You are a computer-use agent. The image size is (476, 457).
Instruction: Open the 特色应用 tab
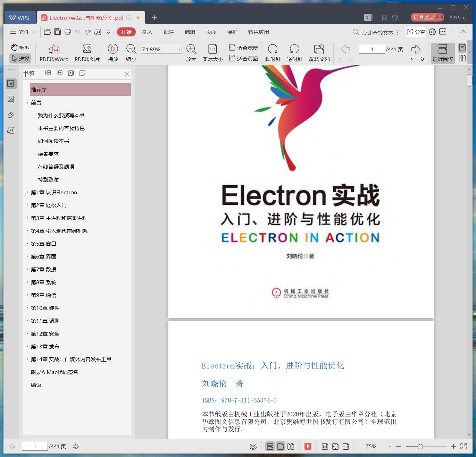tap(258, 32)
